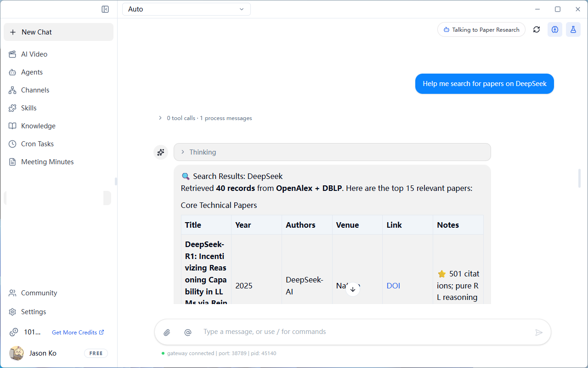
Task: Click the paperclip attach file icon
Action: [167, 332]
